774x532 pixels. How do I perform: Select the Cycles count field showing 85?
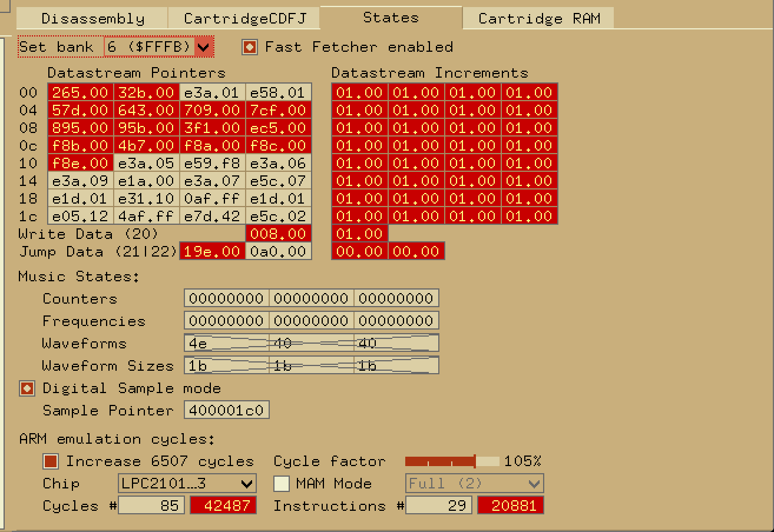click(152, 505)
